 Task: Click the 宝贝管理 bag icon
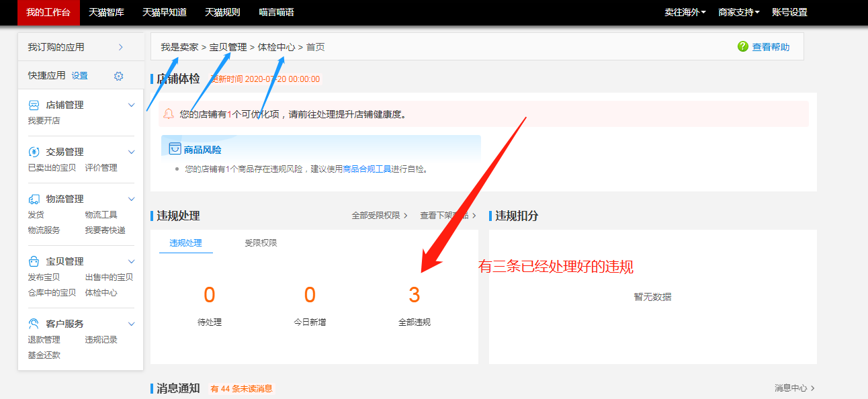coord(34,261)
